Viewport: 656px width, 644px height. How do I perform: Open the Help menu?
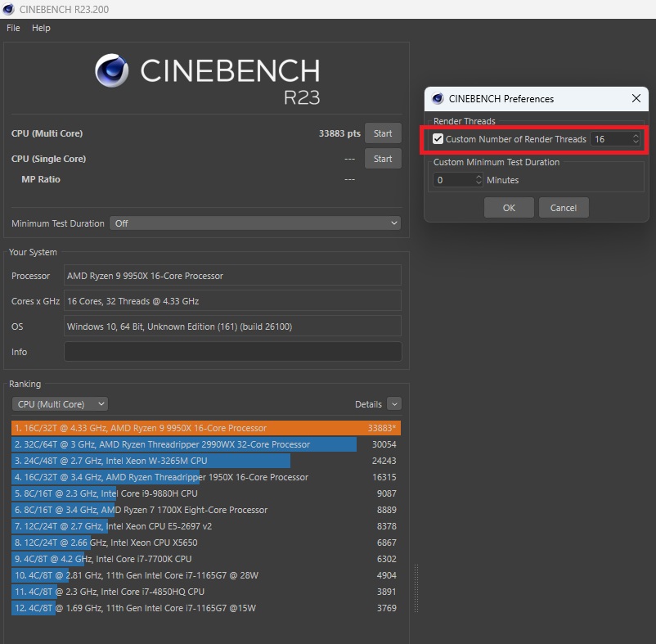pyautogui.click(x=41, y=28)
